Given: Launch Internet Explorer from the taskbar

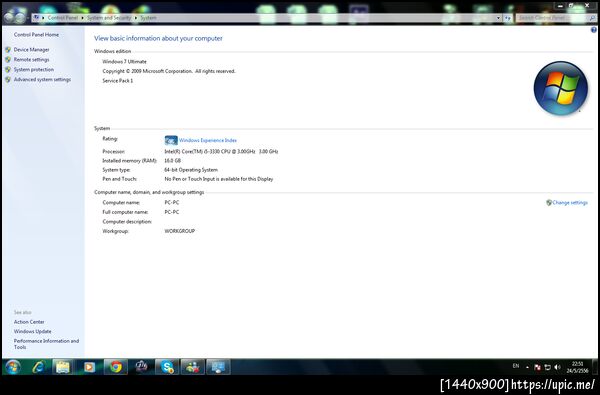Looking at the screenshot, I should click(39, 367).
